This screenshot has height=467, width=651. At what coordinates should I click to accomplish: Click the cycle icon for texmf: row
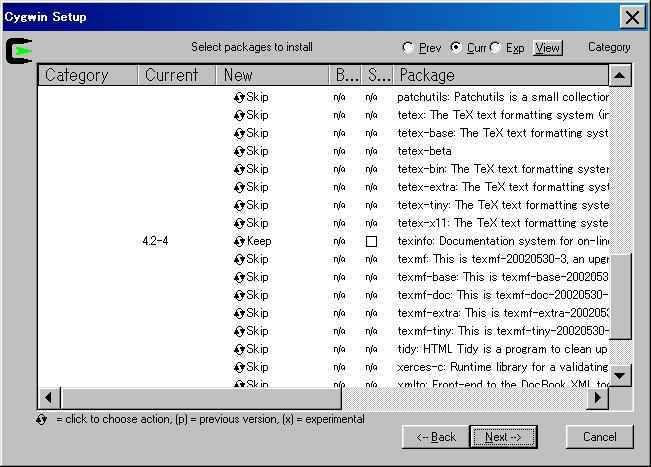point(239,259)
